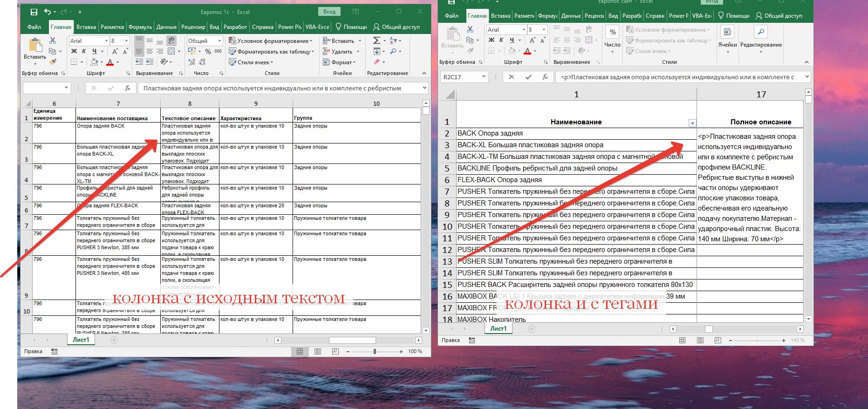Collapse the ribbon in right Excel window
The image size is (868, 409).
click(x=806, y=62)
